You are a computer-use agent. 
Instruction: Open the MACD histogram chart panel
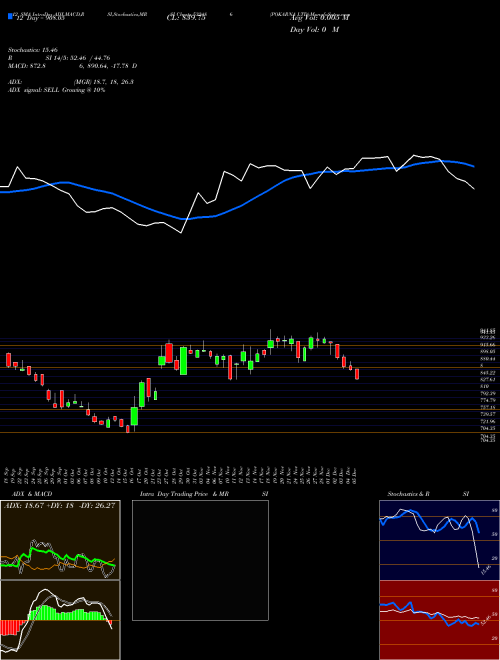click(60, 620)
